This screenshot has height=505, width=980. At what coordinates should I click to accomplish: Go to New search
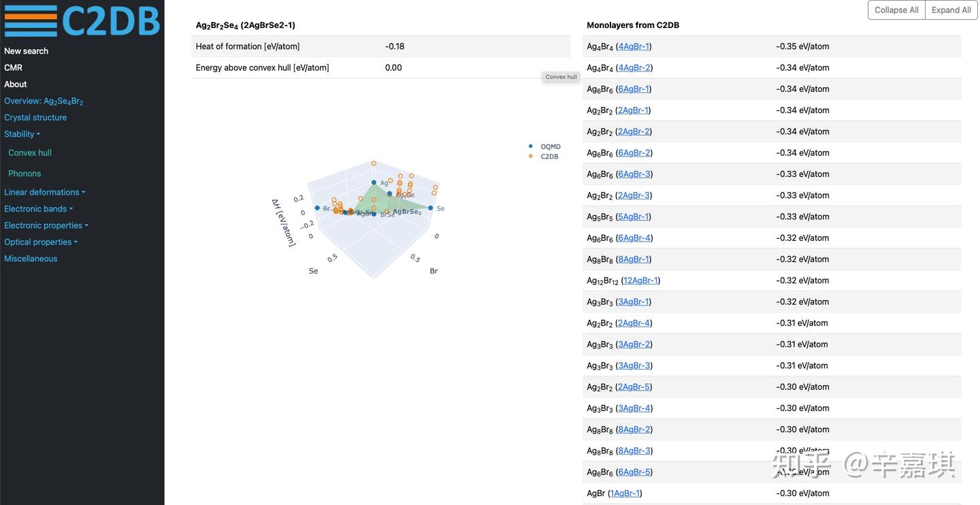click(26, 51)
